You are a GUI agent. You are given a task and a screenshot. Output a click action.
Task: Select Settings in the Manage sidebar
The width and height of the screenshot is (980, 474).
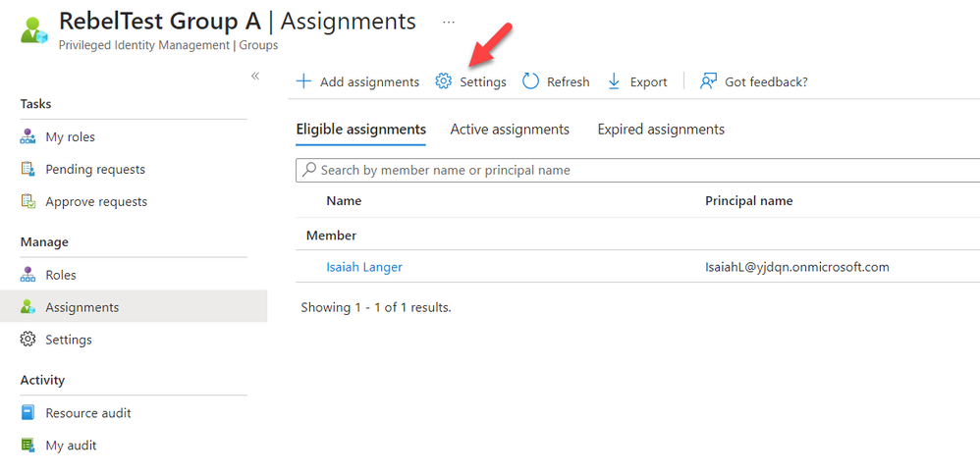click(x=69, y=340)
